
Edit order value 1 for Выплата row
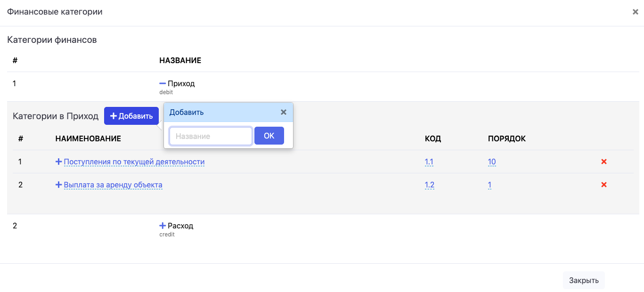point(489,185)
